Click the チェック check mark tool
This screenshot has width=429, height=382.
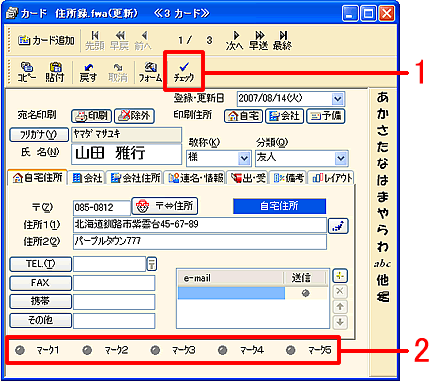click(x=184, y=72)
